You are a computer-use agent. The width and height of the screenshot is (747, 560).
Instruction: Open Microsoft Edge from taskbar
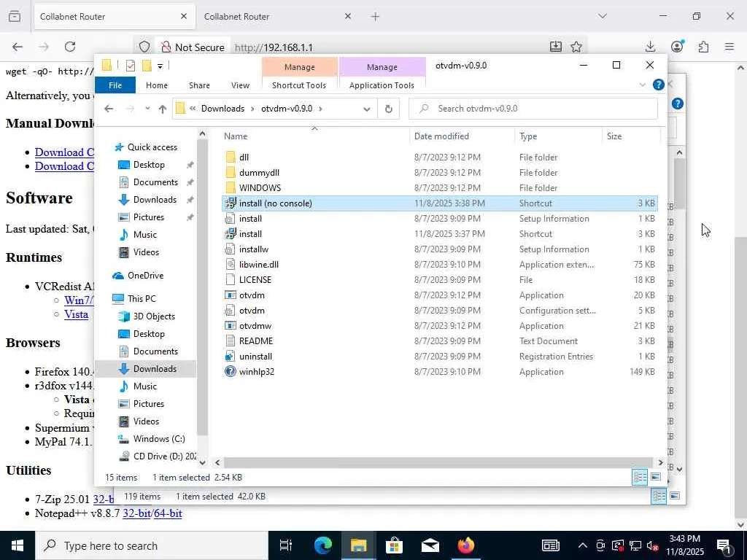(x=322, y=545)
